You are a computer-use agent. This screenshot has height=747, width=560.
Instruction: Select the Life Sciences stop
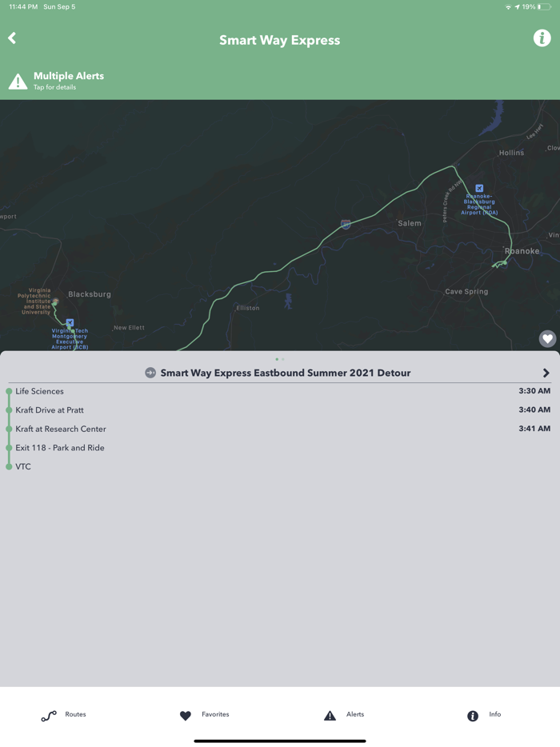[x=280, y=391]
